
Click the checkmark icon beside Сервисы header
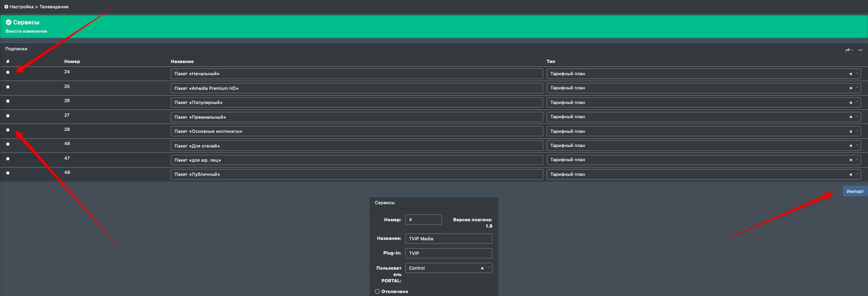pyautogui.click(x=8, y=22)
